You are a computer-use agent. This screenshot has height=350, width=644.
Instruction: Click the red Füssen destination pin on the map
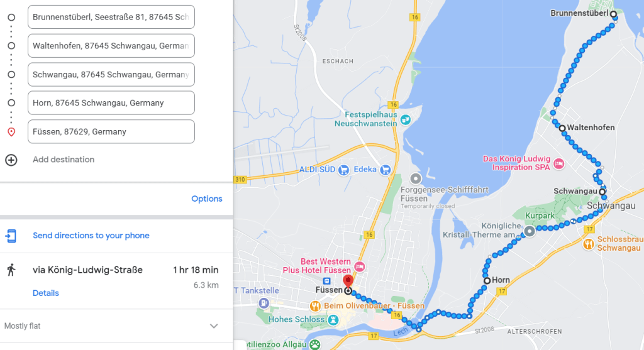pos(348,282)
